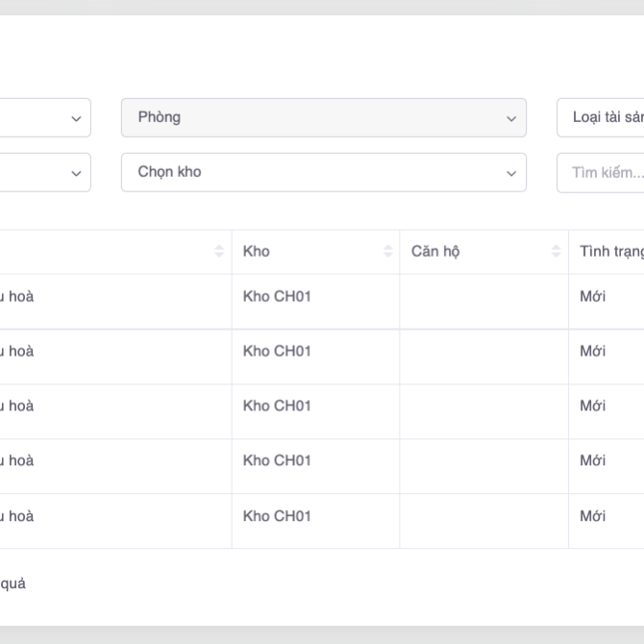Click the 'u hoà' cell in second row
Image resolution: width=644 pixels, height=644 pixels.
pos(17,352)
